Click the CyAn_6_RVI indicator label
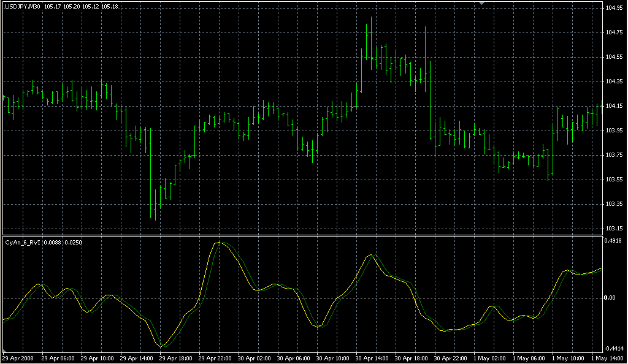This screenshot has width=628, height=364. pos(43,243)
